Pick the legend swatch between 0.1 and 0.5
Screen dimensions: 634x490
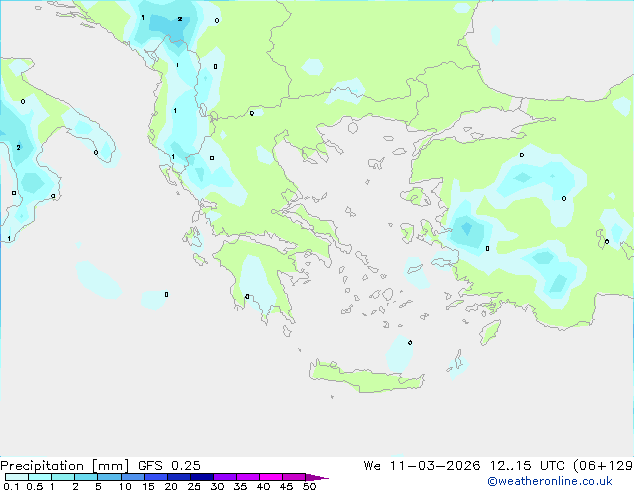pos(17,477)
